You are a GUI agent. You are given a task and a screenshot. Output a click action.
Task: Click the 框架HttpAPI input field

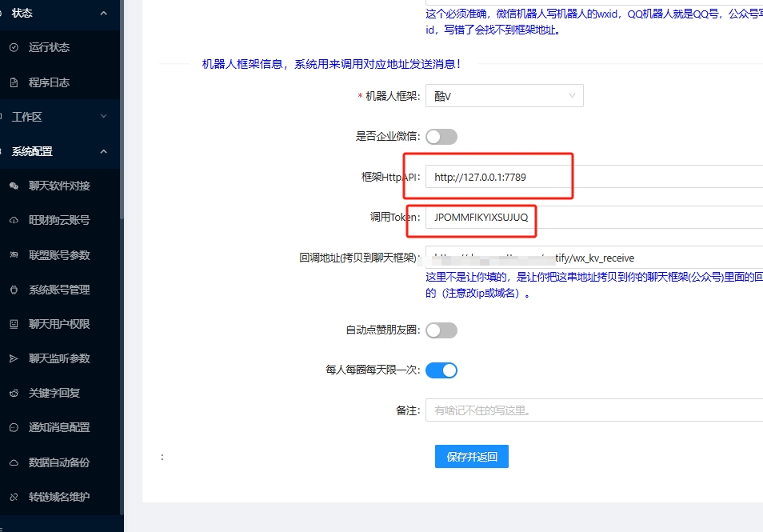(592, 177)
